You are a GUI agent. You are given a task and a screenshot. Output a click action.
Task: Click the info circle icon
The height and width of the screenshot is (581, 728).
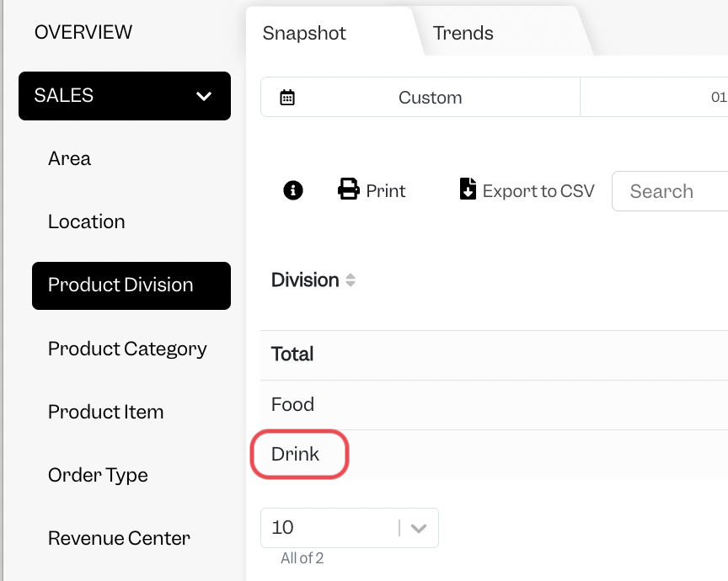click(293, 190)
